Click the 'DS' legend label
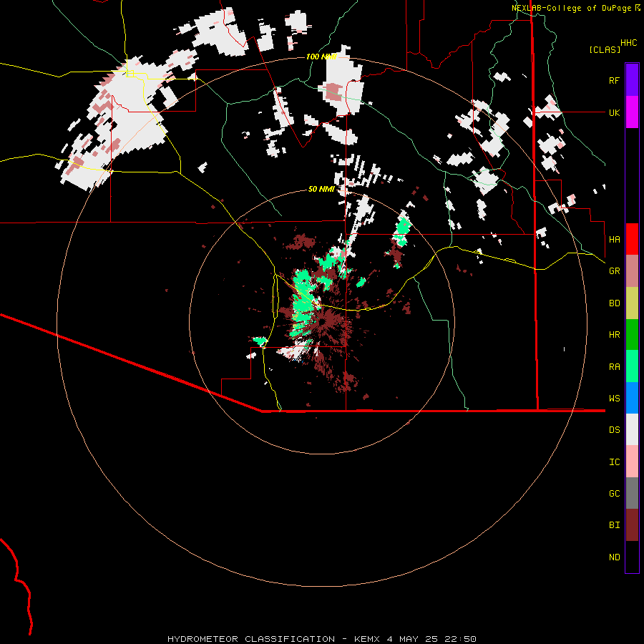 614,430
